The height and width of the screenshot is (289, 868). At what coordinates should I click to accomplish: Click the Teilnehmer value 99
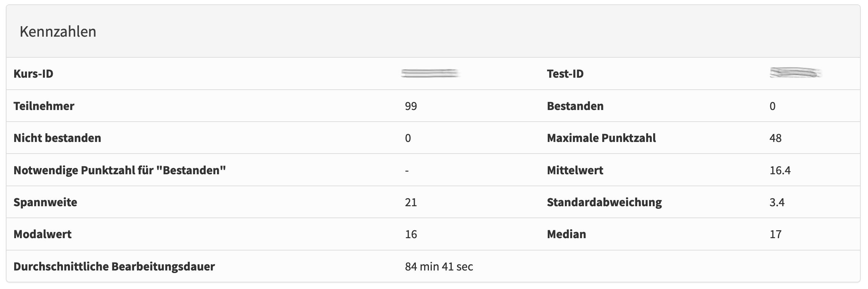click(x=411, y=106)
